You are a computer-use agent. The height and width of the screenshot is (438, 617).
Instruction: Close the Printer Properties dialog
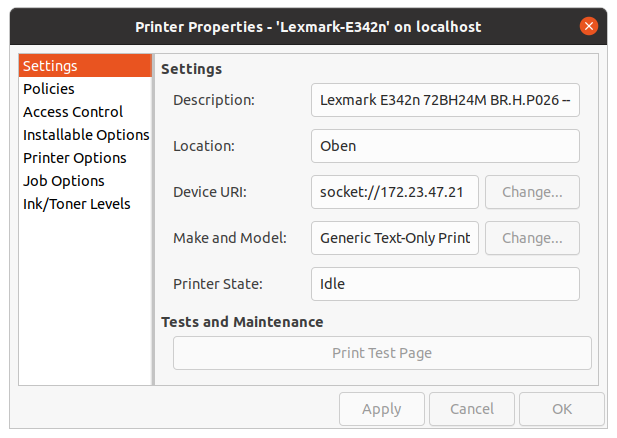pos(589,26)
